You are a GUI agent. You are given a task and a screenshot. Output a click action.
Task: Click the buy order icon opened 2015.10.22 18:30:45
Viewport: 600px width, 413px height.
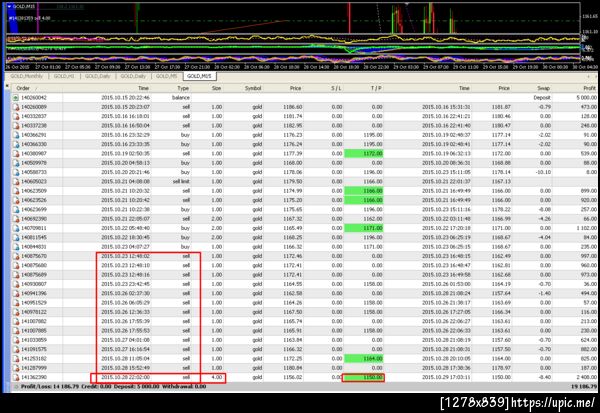pyautogui.click(x=16, y=238)
